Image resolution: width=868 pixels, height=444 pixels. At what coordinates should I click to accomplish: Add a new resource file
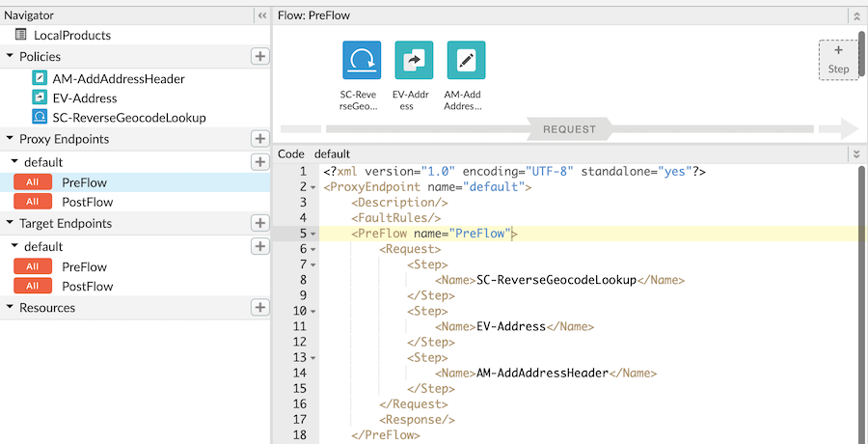click(259, 307)
